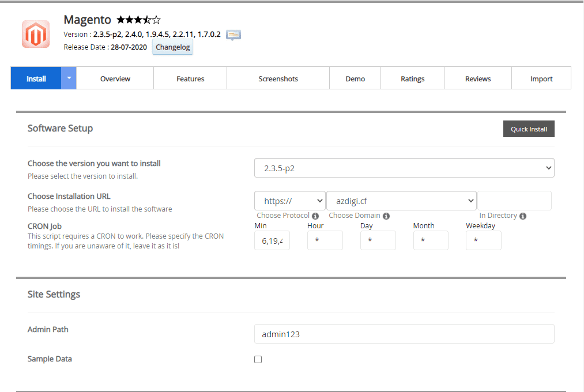Open the Import tab

pos(541,78)
